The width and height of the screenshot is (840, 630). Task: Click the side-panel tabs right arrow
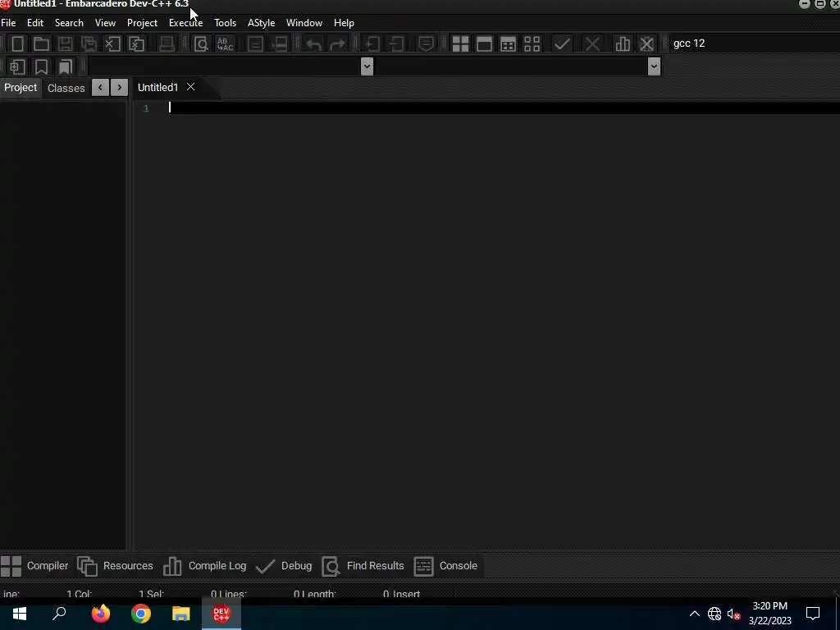[120, 87]
